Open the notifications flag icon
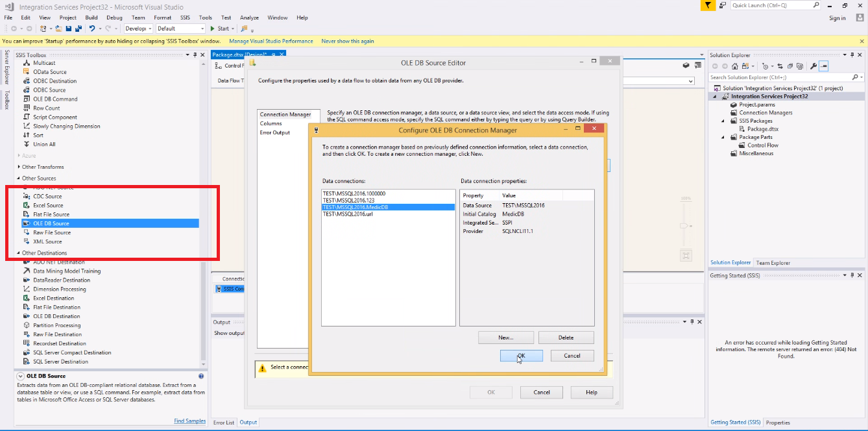This screenshot has height=431, width=868. 707,5
